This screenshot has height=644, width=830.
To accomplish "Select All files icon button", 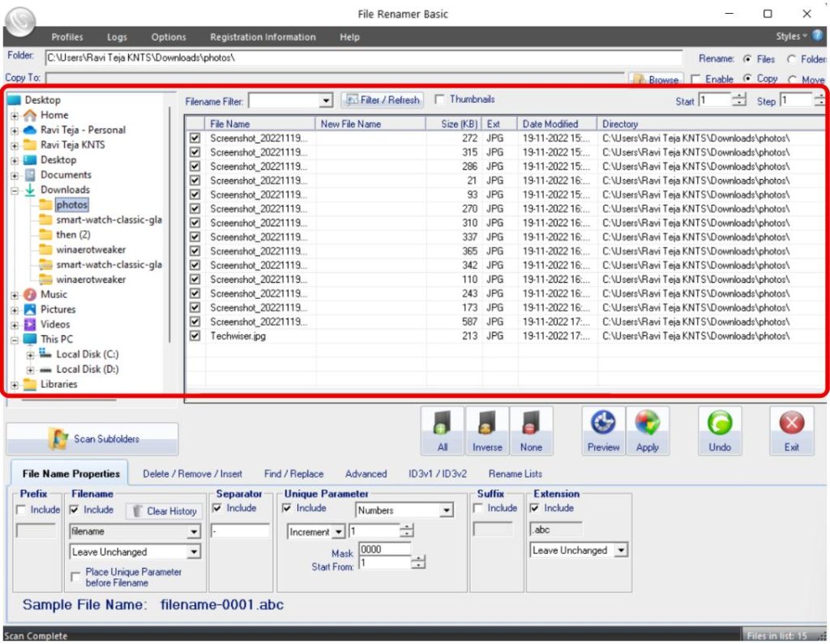I will (442, 430).
